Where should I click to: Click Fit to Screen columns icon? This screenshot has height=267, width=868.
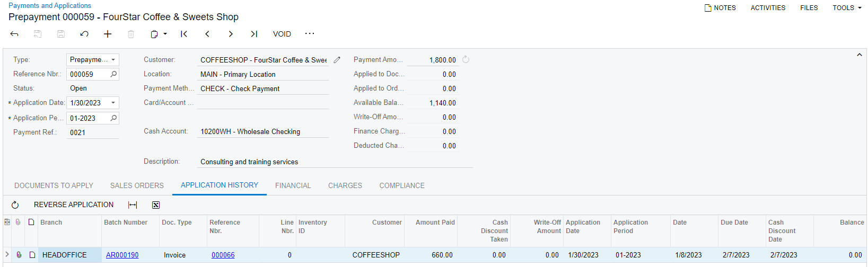pyautogui.click(x=133, y=205)
